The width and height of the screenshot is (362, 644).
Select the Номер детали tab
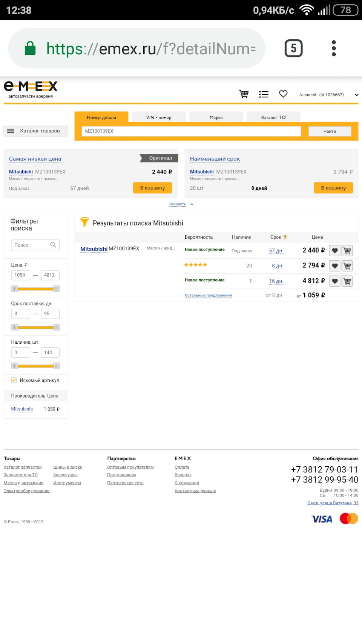coord(101,117)
